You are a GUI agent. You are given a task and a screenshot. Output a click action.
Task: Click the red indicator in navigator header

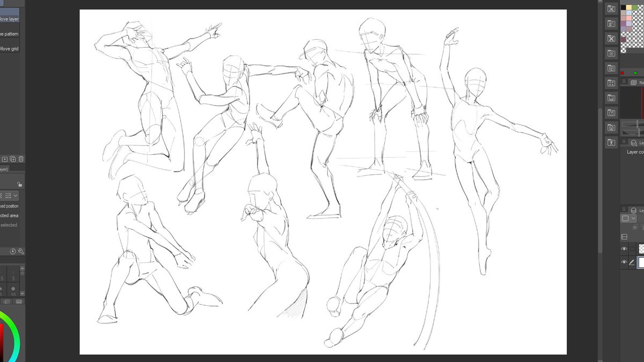pos(622,73)
